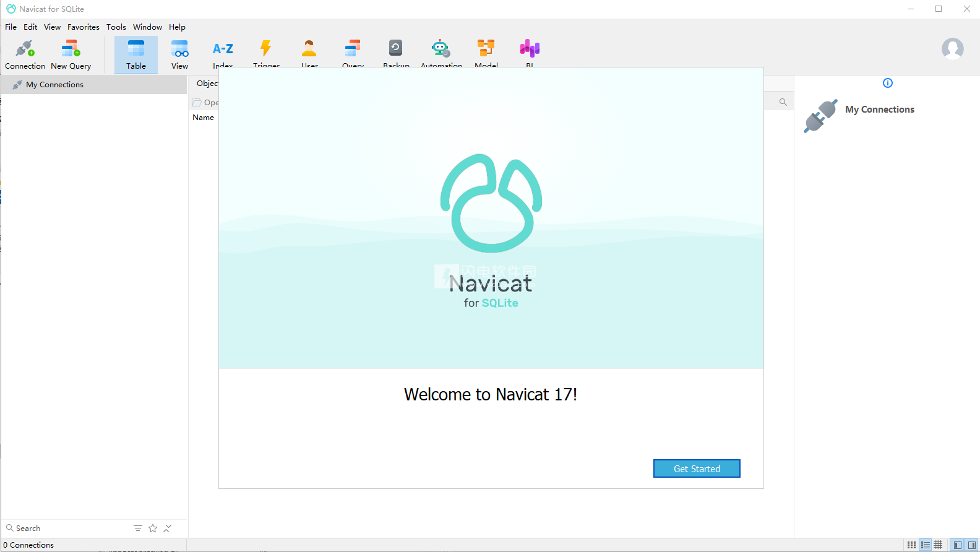The height and width of the screenshot is (552, 980).
Task: Click the Connection toolbar icon
Action: (25, 54)
